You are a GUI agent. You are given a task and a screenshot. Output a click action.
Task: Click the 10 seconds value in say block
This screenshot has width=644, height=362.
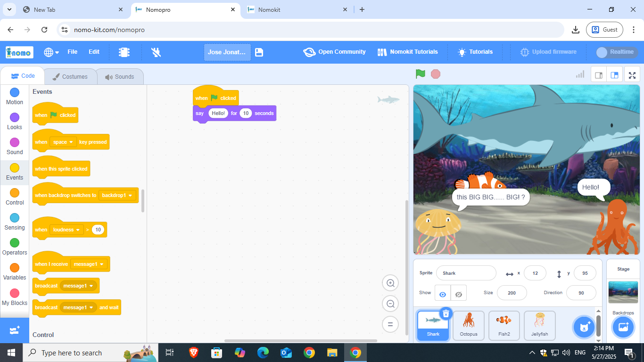pyautogui.click(x=246, y=113)
